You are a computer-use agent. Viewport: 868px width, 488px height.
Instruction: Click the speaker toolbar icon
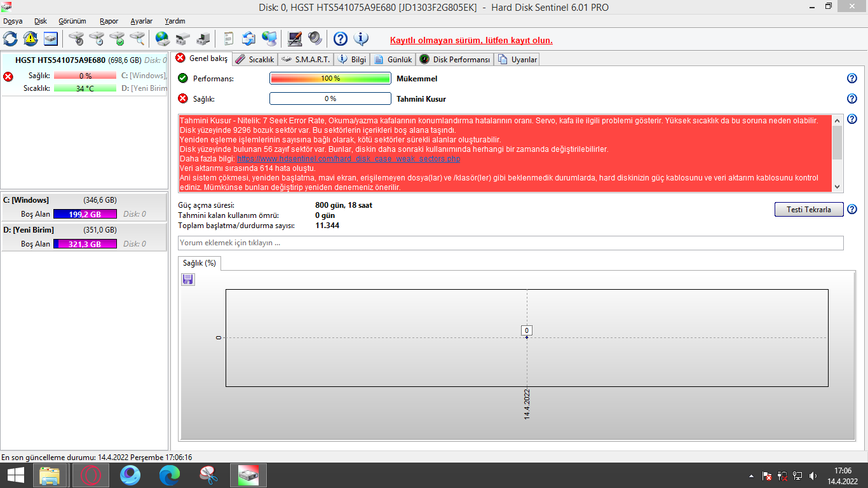tap(315, 39)
